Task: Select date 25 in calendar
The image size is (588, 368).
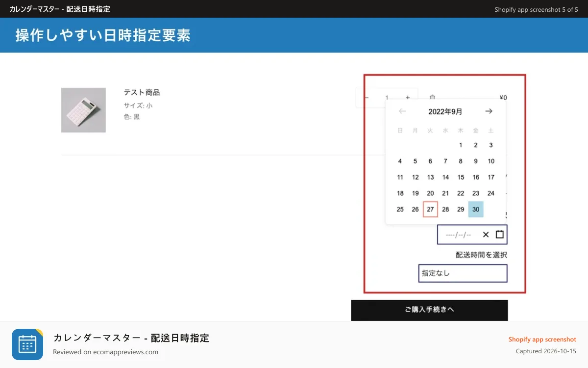Action: (x=400, y=210)
